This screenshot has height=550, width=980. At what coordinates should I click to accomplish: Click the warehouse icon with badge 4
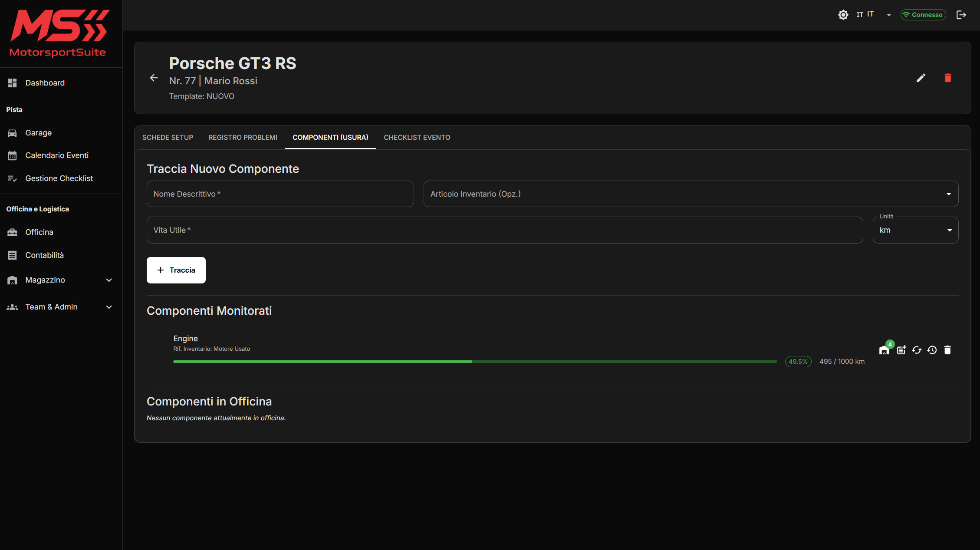point(884,350)
